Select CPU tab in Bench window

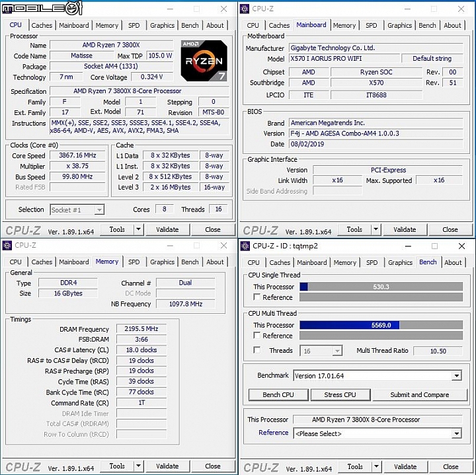[253, 263]
